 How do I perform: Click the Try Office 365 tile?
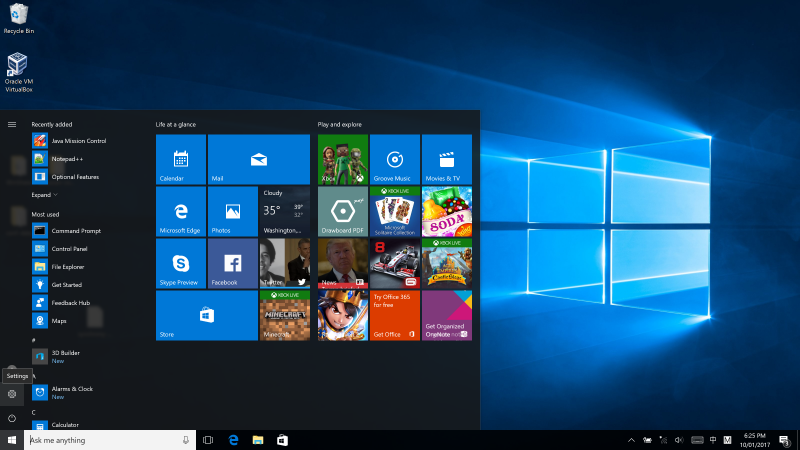(395, 315)
